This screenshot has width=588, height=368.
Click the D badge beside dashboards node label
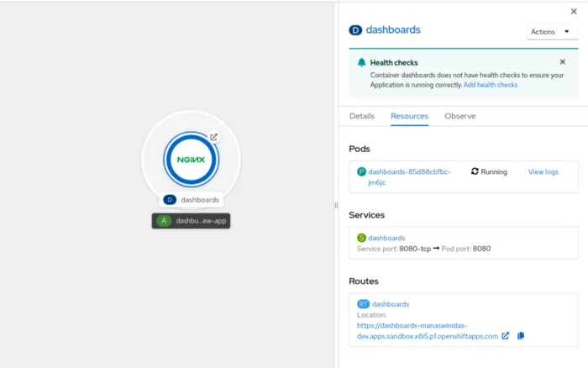click(x=170, y=200)
